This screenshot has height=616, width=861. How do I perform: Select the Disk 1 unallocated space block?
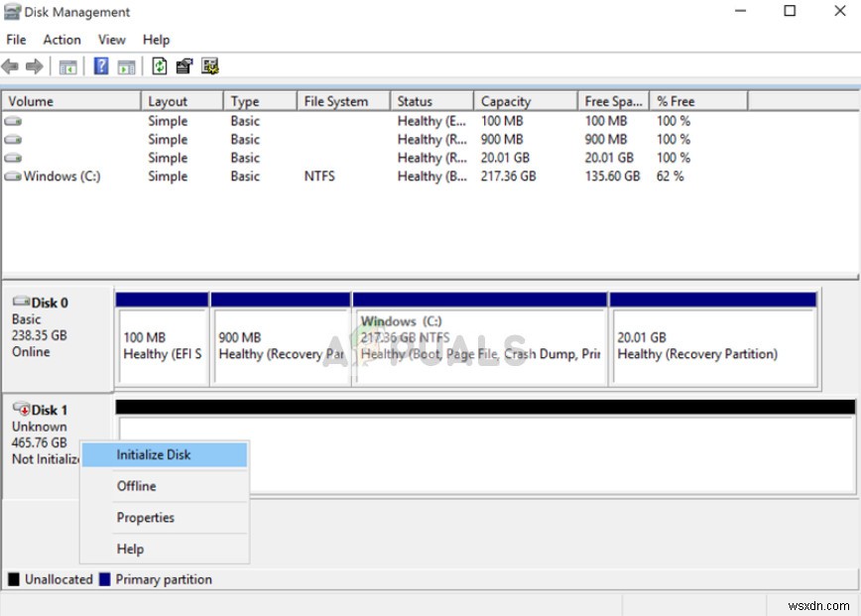tap(485, 447)
